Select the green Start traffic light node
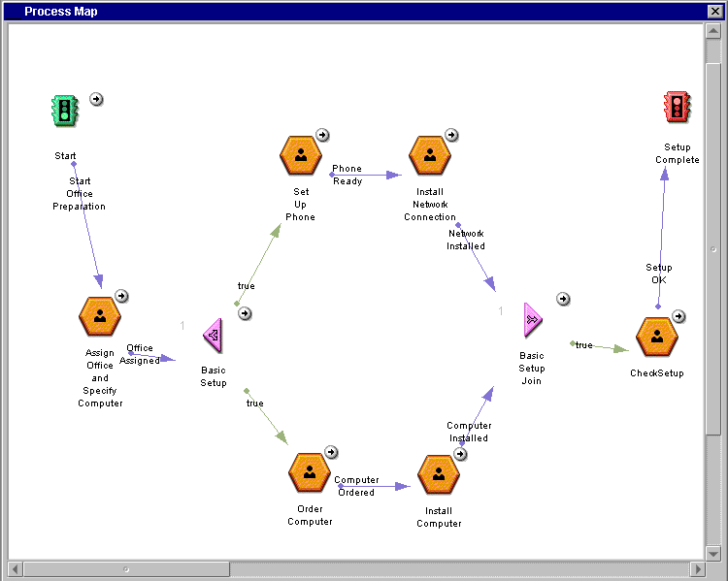Image resolution: width=728 pixels, height=581 pixels. click(x=64, y=111)
